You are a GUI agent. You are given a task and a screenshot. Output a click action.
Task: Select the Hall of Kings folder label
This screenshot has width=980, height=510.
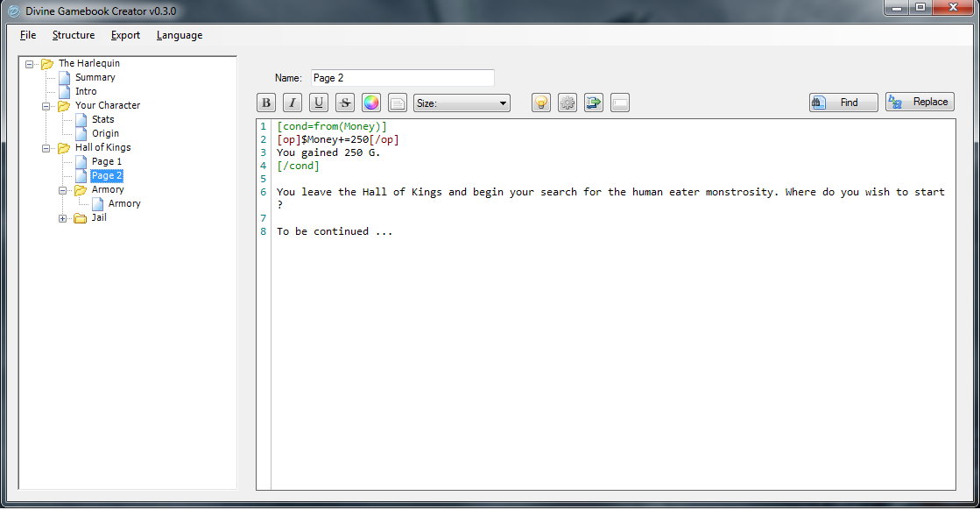102,147
